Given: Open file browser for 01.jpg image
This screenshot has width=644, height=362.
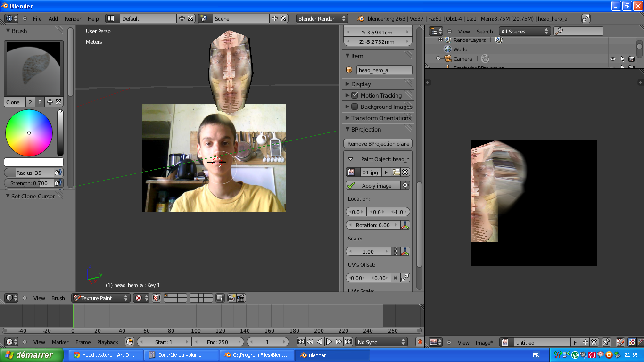Looking at the screenshot, I should 396,172.
